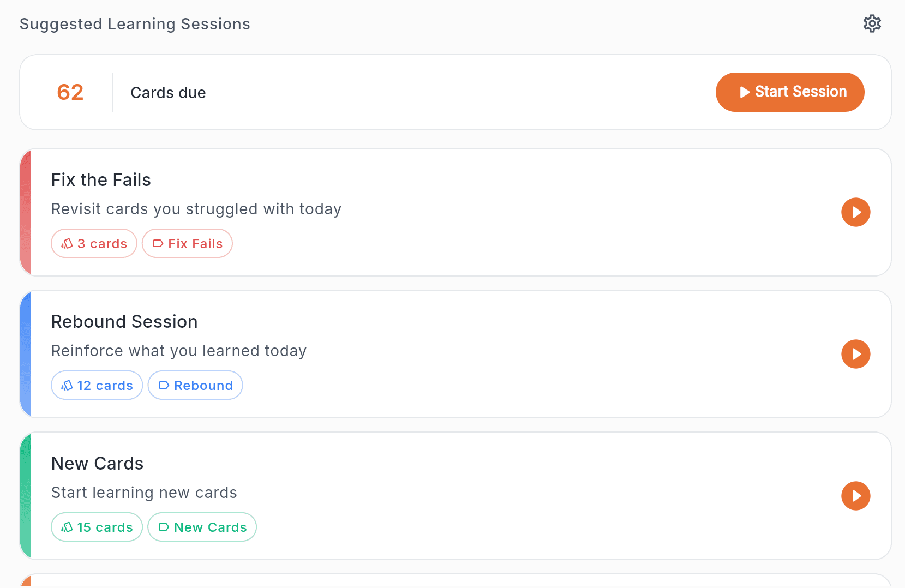Screen dimensions: 905x588
Task: Click the cards icon in the 12 cards pill
Action: click(x=67, y=385)
